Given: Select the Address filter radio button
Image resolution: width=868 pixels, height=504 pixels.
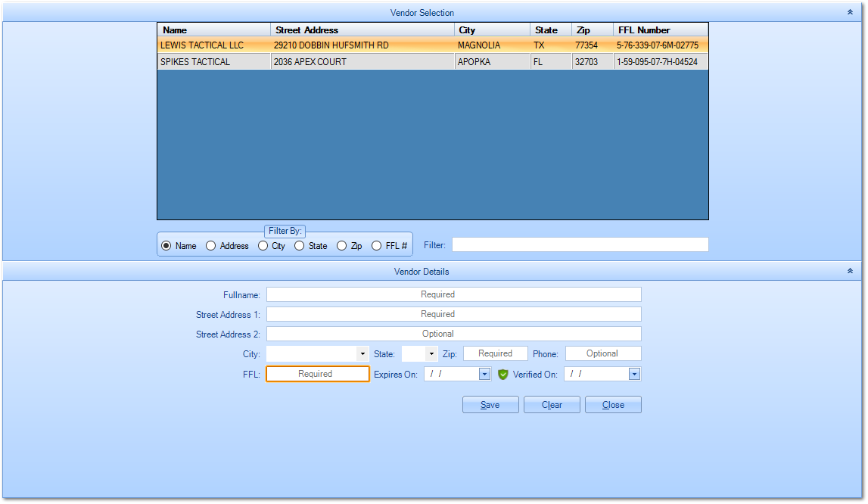Looking at the screenshot, I should pos(210,245).
